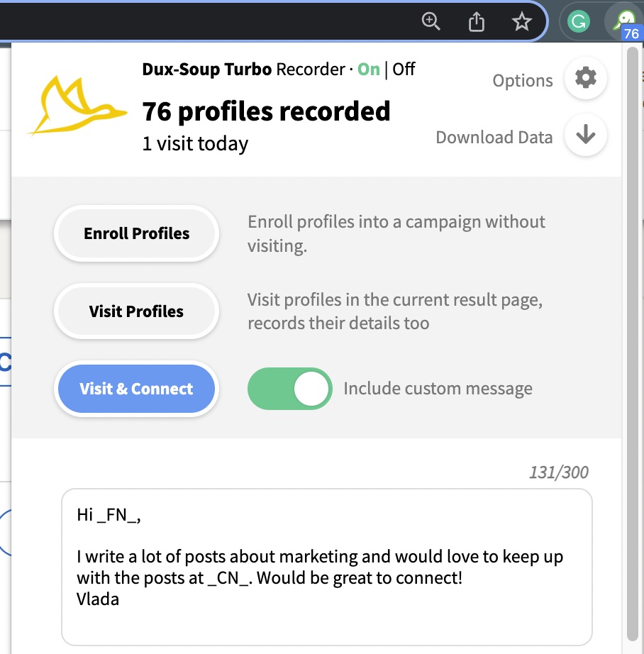Turn the recorder On
This screenshot has width=644, height=654.
(369, 70)
